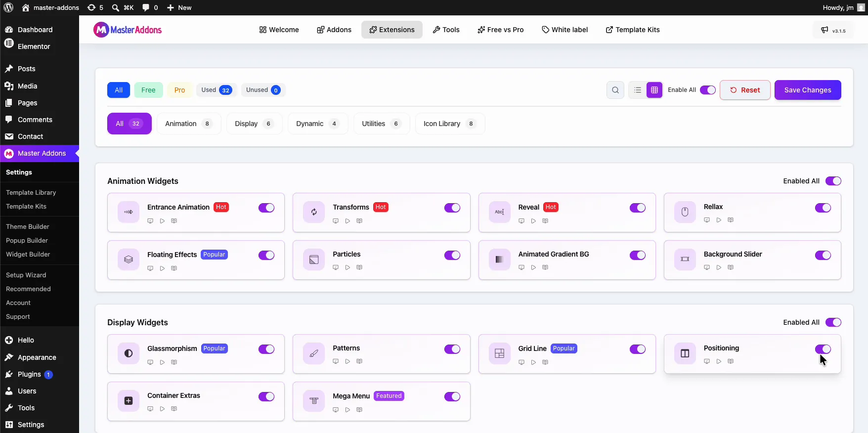This screenshot has height=433, width=868.
Task: Open the ⌘K search command in admin bar
Action: [x=123, y=7]
